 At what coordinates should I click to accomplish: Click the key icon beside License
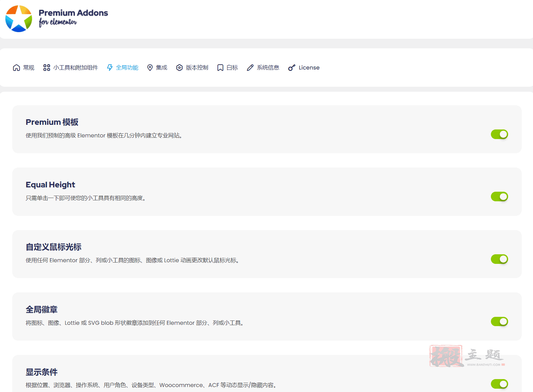pyautogui.click(x=292, y=68)
